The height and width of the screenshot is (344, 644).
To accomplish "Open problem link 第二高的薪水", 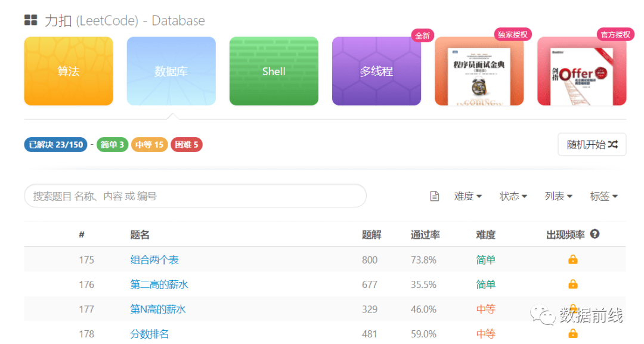I will pos(159,284).
